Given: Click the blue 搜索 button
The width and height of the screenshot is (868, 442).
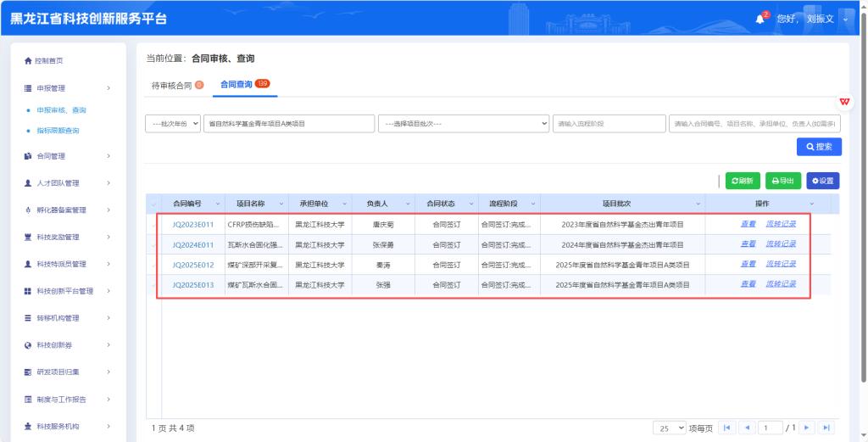Looking at the screenshot, I should pyautogui.click(x=818, y=147).
